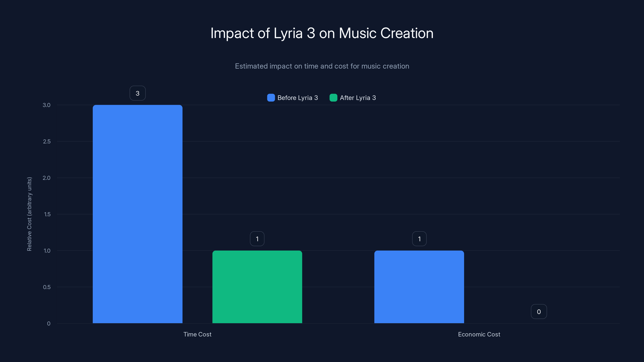Screen dimensions: 644x362
Task: Click the value label 1 above the Economic Cost bar
Action: coord(419,239)
